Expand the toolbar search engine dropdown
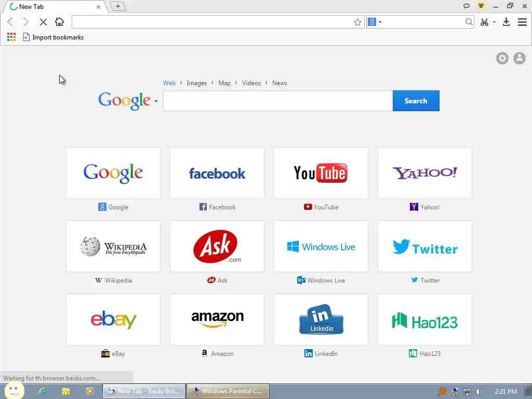 pos(380,22)
